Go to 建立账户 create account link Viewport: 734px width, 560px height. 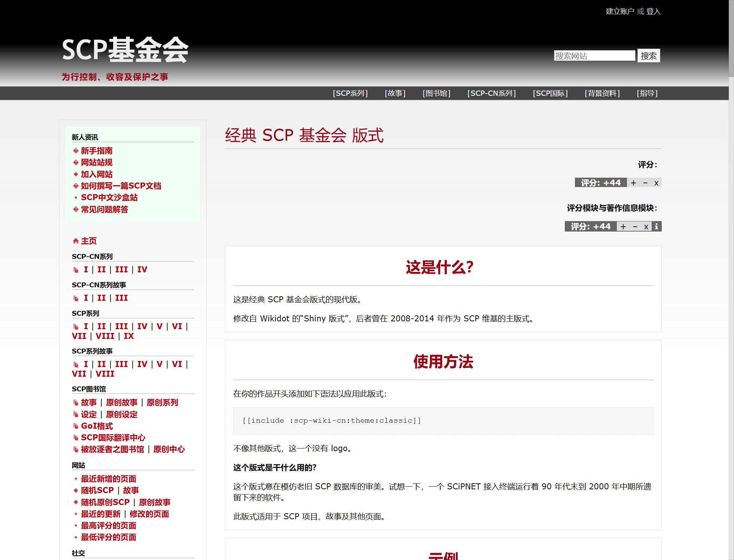coord(620,12)
